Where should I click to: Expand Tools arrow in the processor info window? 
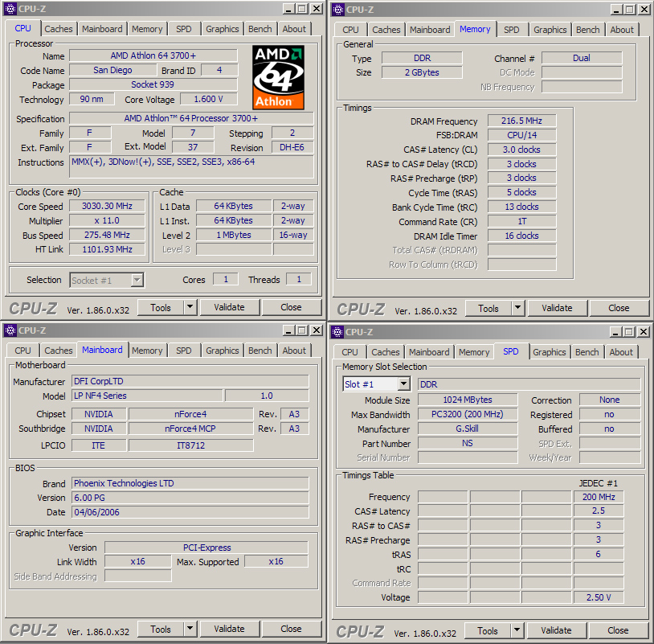190,307
